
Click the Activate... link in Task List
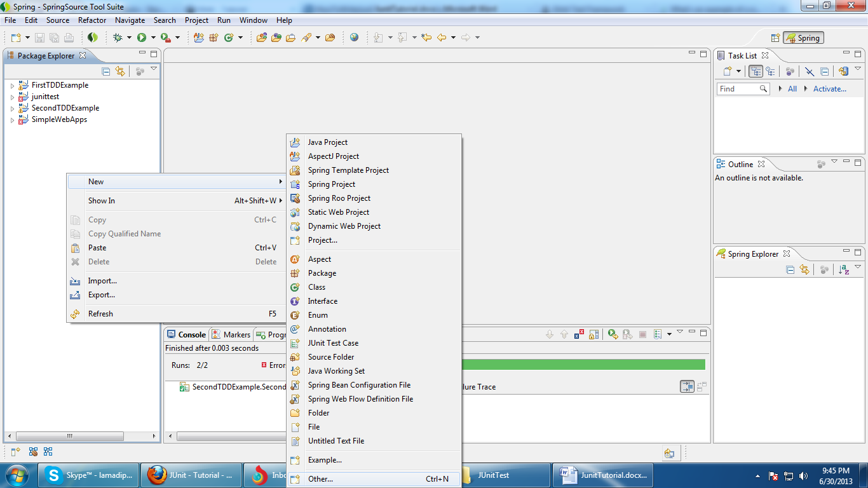pyautogui.click(x=830, y=89)
